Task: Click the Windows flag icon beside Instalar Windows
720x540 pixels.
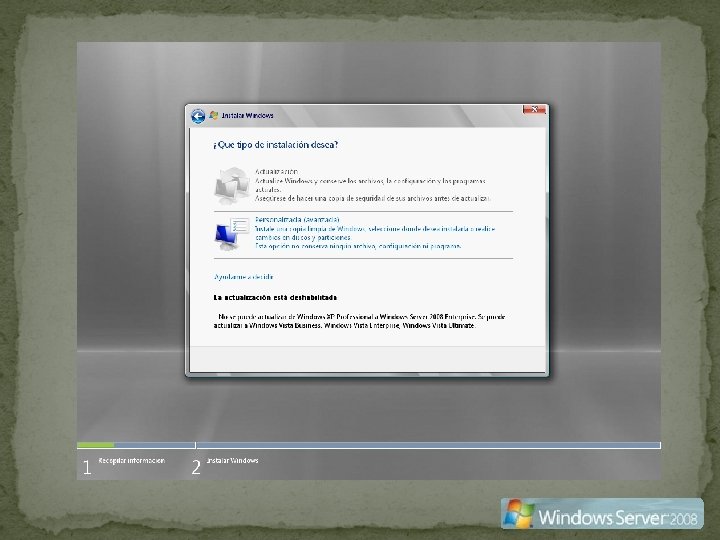Action: pyautogui.click(x=214, y=115)
